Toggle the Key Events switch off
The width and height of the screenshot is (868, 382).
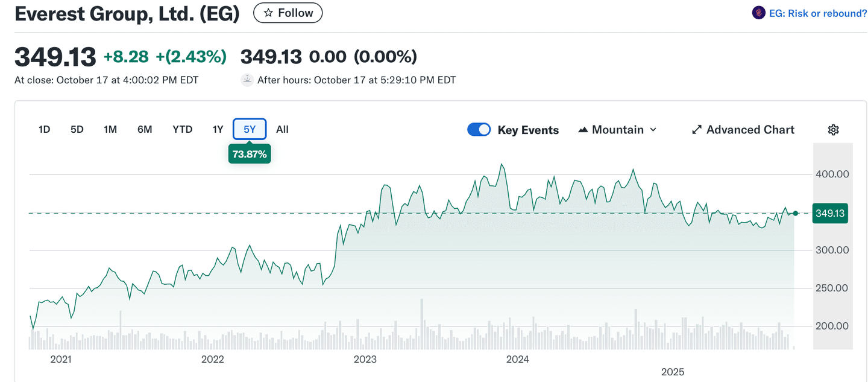[x=479, y=130]
